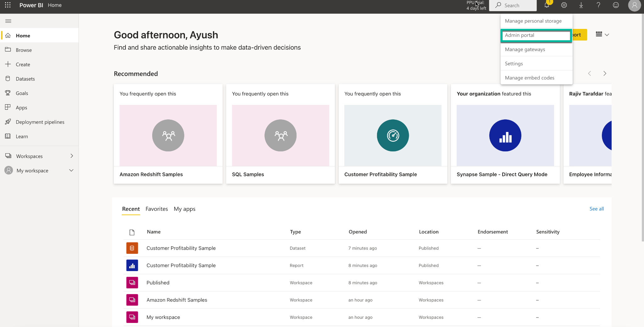Screen dimensions: 644x327
Task: Open Learn in the sidebar
Action: coord(39,137)
